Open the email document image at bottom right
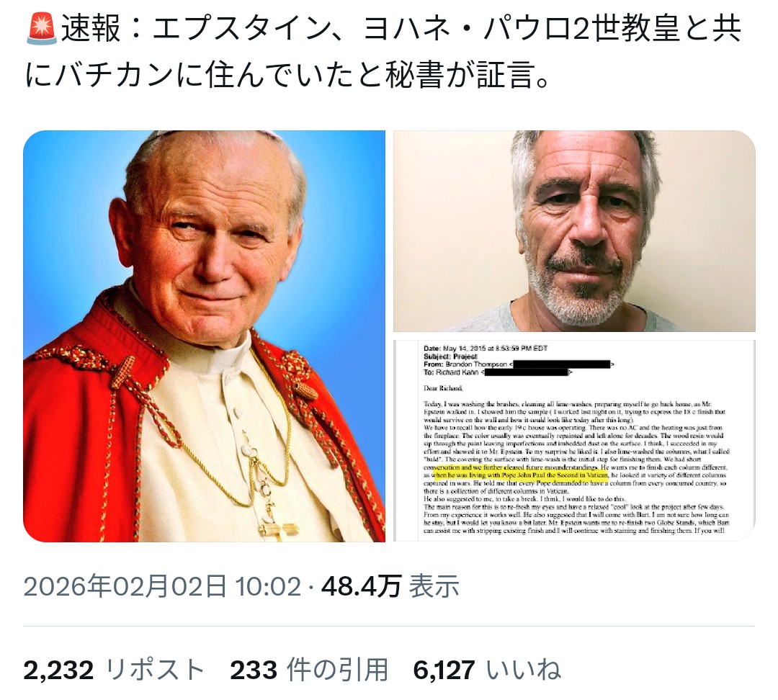 point(574,441)
